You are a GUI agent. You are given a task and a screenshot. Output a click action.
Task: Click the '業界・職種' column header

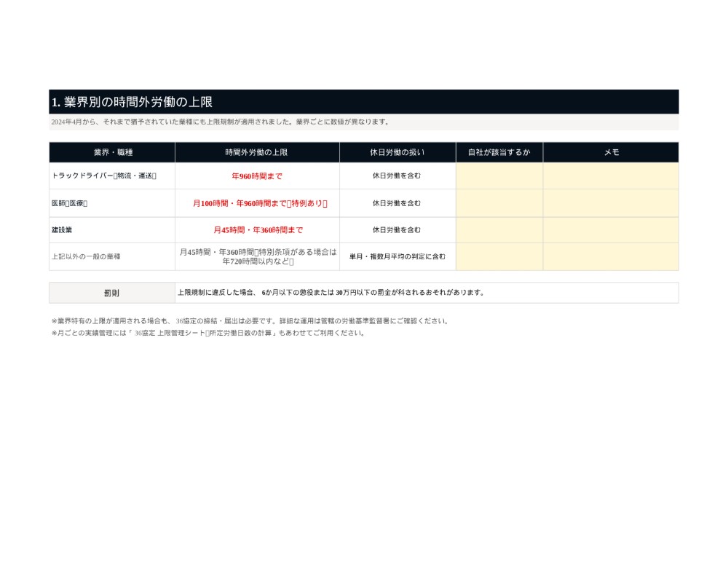click(x=112, y=152)
